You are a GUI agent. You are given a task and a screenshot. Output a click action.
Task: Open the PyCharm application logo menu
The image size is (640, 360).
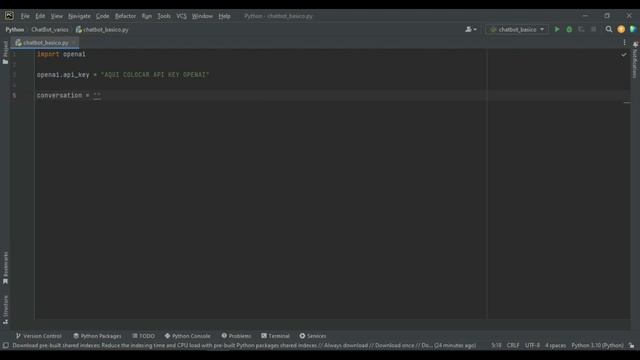(9, 16)
